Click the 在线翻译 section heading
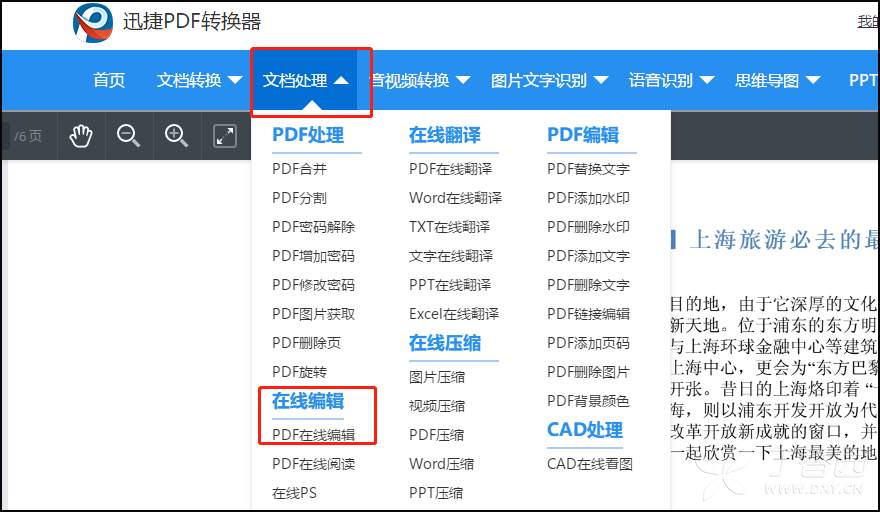The image size is (880, 512). tap(444, 135)
